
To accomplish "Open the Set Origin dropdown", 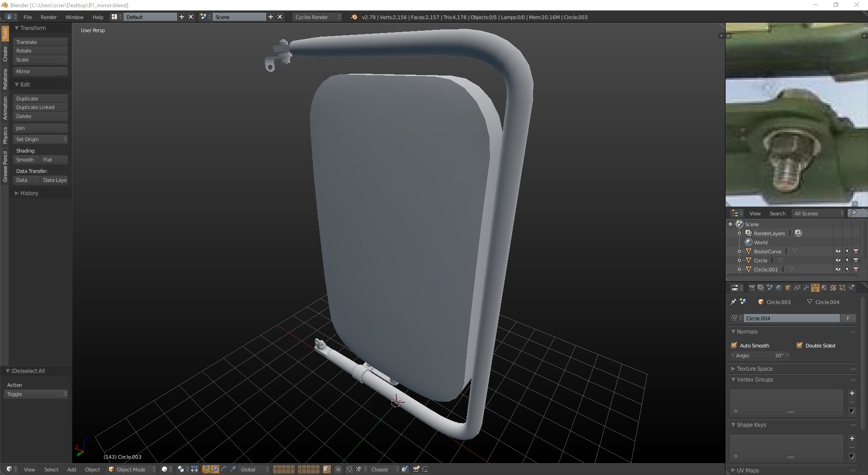I will click(40, 139).
